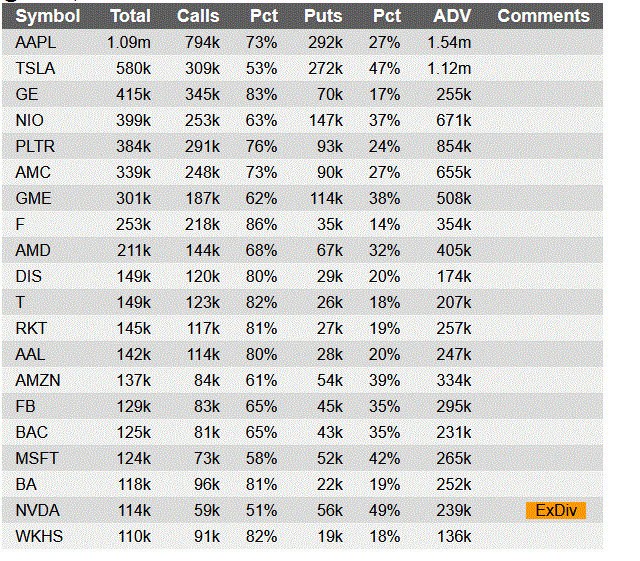This screenshot has width=640, height=561.
Task: Click the GE ticker symbol
Action: (x=27, y=94)
